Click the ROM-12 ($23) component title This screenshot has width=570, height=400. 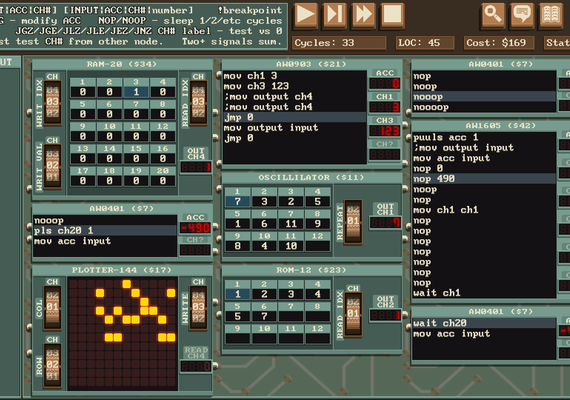311,270
